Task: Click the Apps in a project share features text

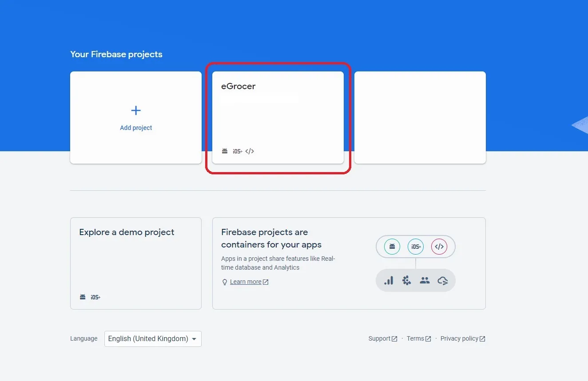Action: tap(278, 263)
